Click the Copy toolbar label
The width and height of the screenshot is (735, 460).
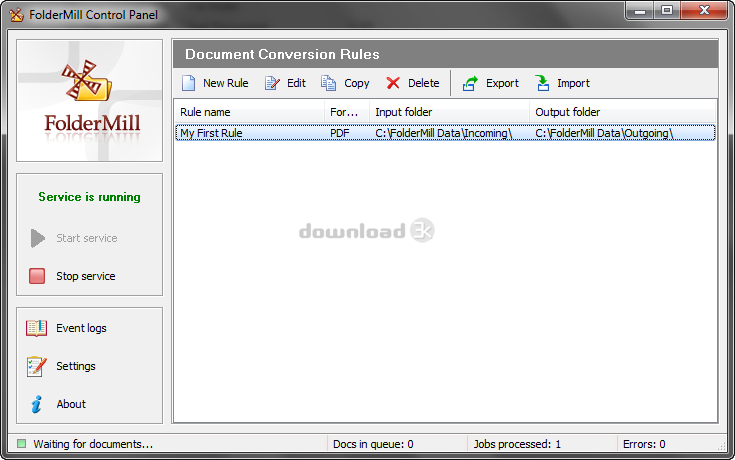pyautogui.click(x=357, y=83)
